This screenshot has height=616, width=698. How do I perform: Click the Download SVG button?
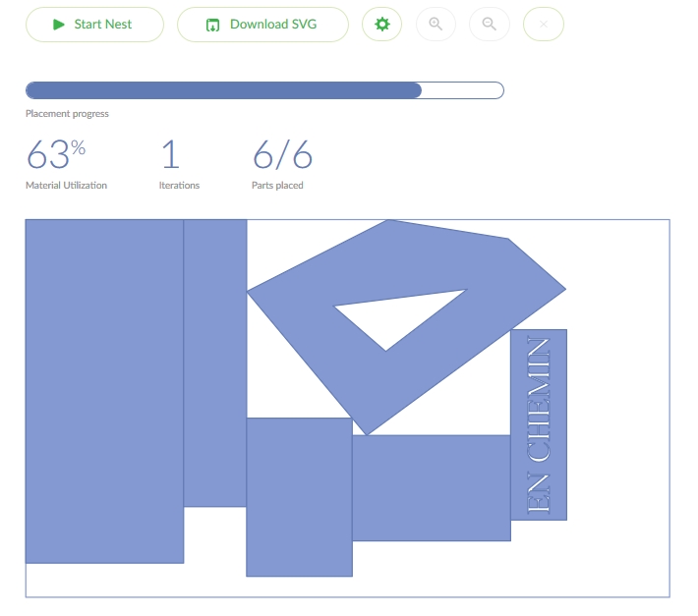coord(262,25)
